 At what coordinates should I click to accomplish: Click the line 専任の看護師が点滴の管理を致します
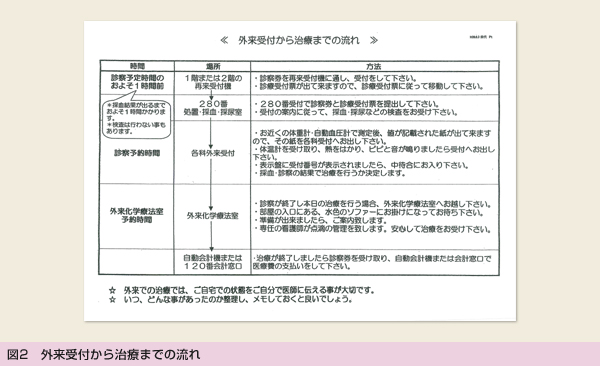tap(373, 229)
